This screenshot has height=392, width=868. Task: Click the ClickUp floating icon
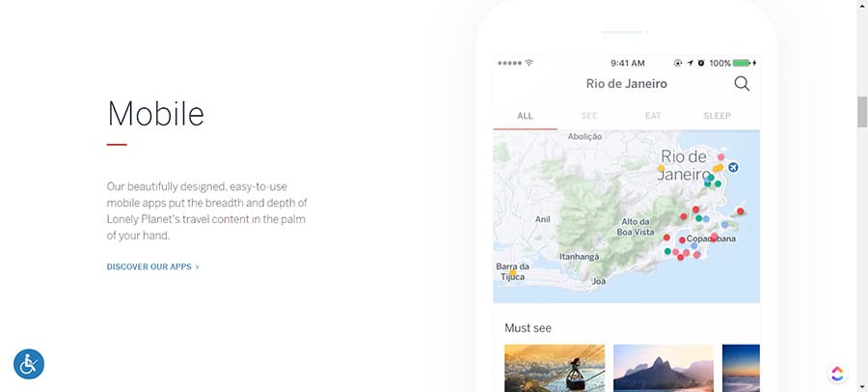836,374
